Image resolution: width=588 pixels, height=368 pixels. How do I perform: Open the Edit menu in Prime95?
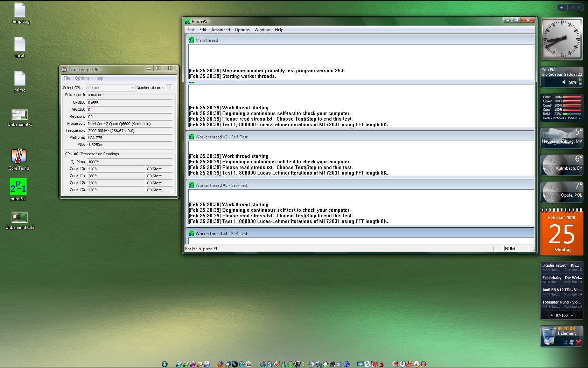203,30
